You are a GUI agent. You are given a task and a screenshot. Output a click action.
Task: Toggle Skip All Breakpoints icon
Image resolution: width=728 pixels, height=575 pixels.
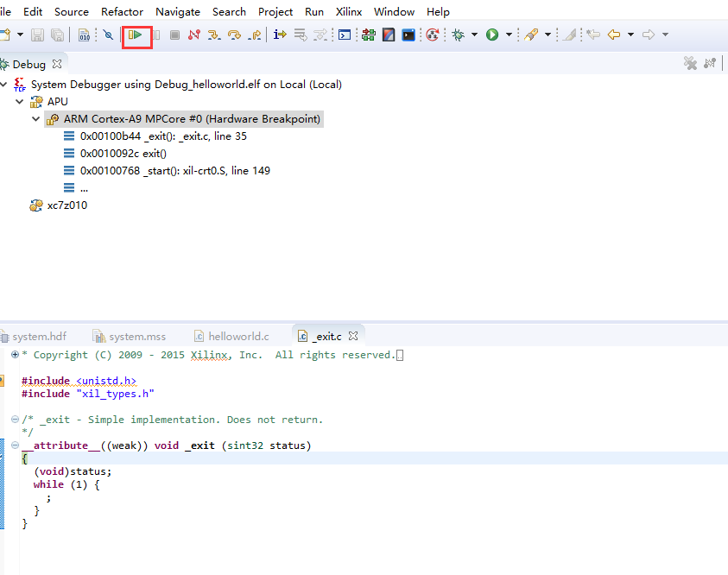(x=108, y=35)
